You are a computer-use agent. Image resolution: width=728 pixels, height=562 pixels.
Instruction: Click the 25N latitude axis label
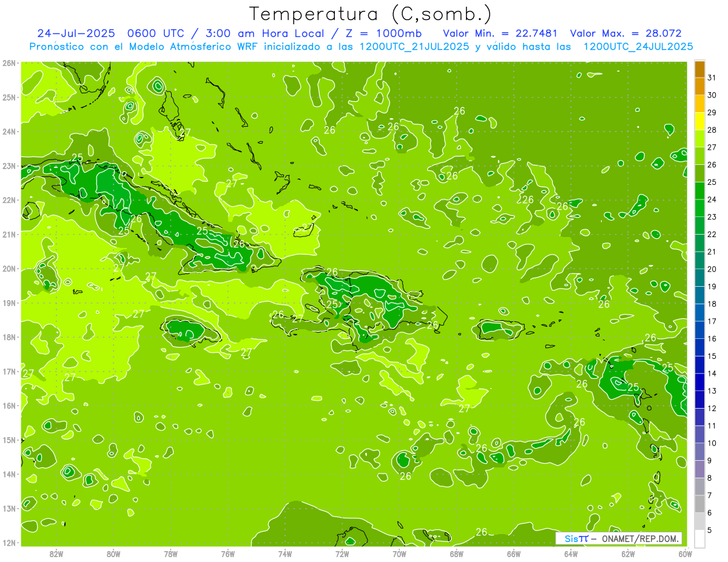coord(8,97)
